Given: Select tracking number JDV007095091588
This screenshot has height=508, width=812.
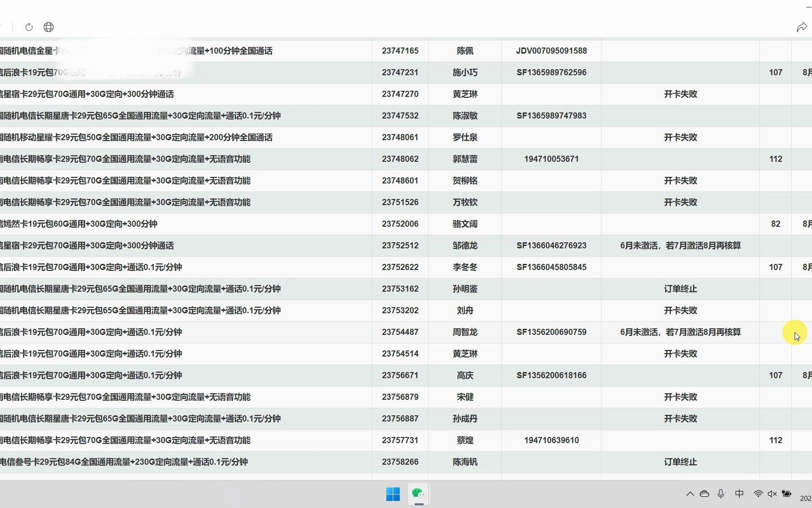Looking at the screenshot, I should tap(552, 51).
